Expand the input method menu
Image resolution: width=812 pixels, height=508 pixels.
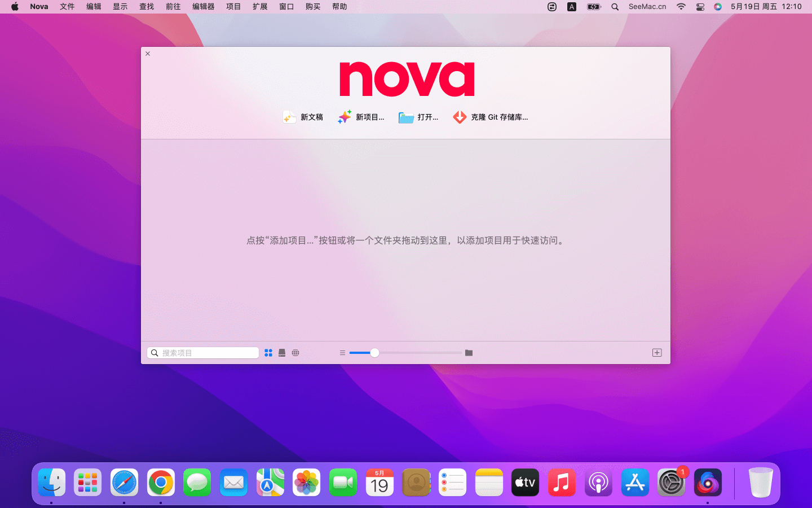coord(572,7)
